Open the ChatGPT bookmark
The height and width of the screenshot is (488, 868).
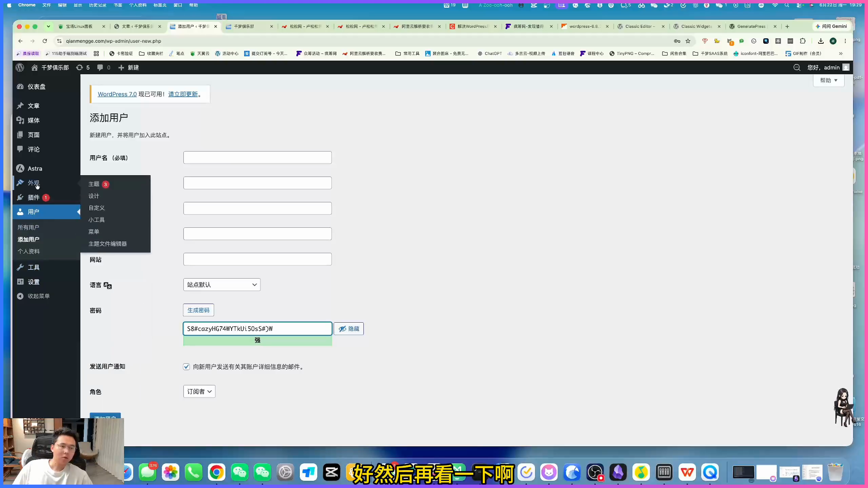(x=490, y=54)
